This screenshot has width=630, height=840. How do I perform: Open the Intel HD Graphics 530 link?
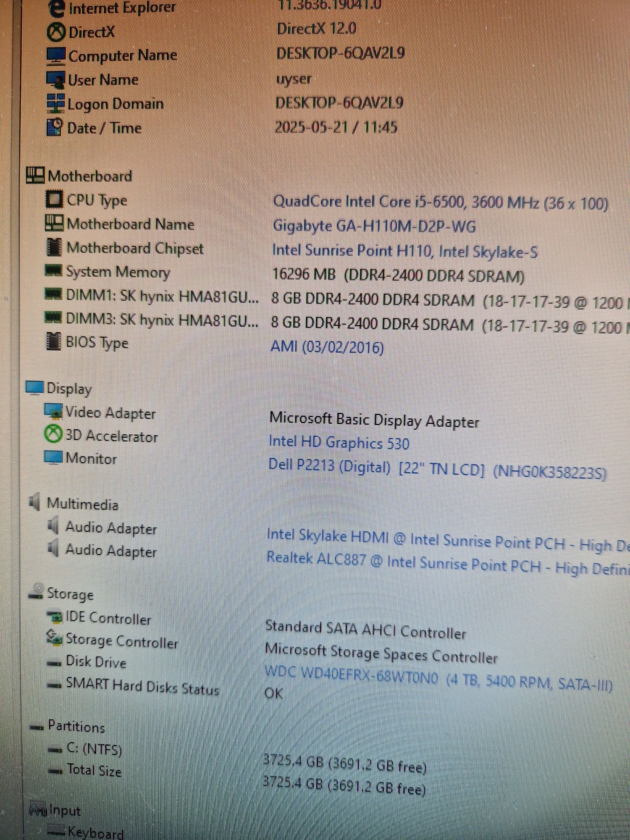(x=339, y=442)
